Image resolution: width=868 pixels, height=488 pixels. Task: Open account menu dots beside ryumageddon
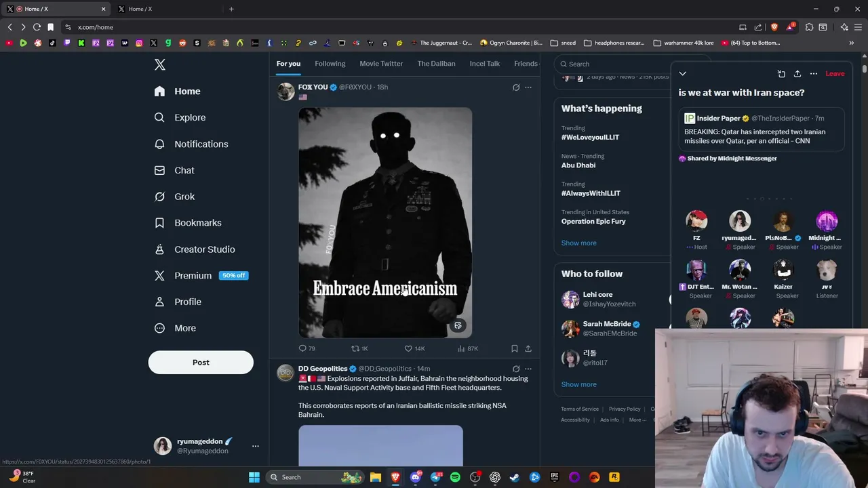(x=256, y=446)
